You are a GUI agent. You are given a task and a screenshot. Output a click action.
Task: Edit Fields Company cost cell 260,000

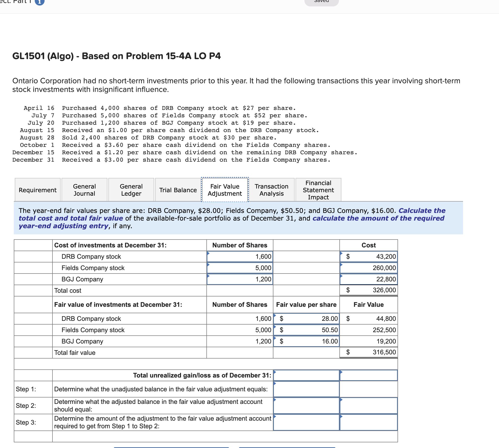click(x=368, y=268)
